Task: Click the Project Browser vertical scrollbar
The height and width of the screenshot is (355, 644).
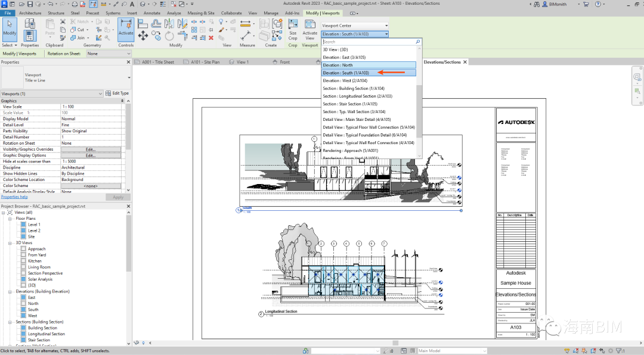Action: point(129,244)
